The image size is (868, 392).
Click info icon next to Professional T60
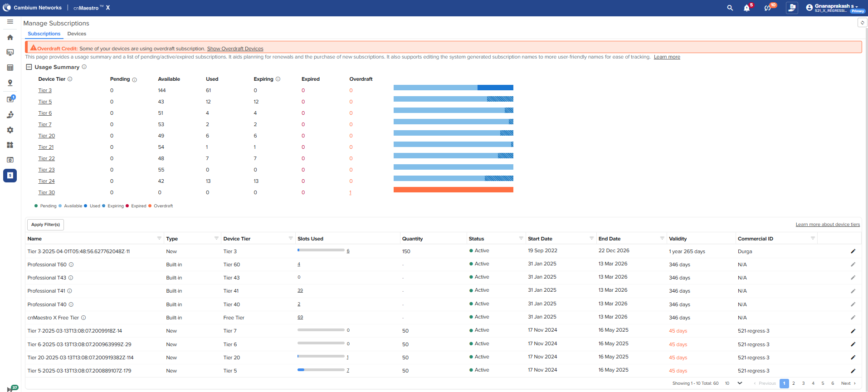71,265
